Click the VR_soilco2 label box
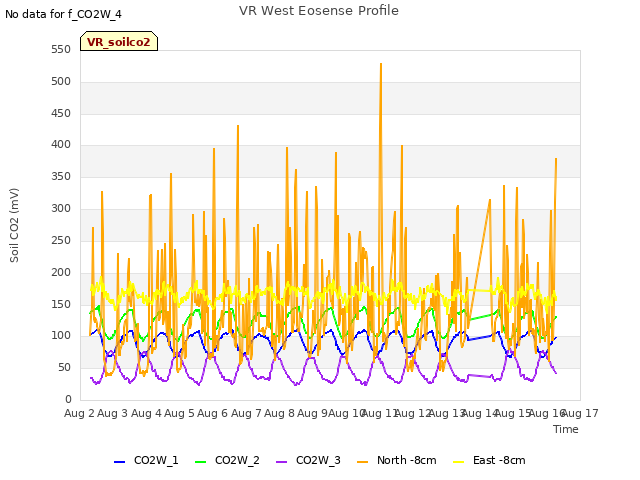 119,41
